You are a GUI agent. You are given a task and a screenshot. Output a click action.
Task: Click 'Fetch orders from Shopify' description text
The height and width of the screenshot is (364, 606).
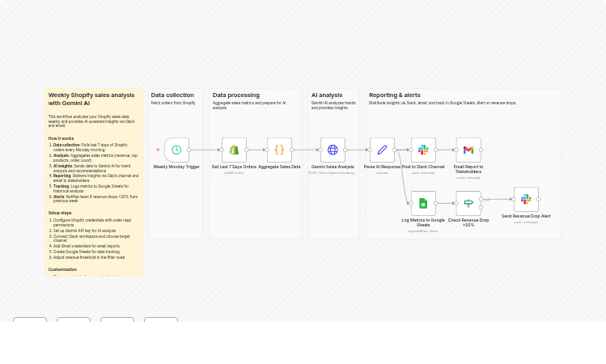click(x=173, y=103)
